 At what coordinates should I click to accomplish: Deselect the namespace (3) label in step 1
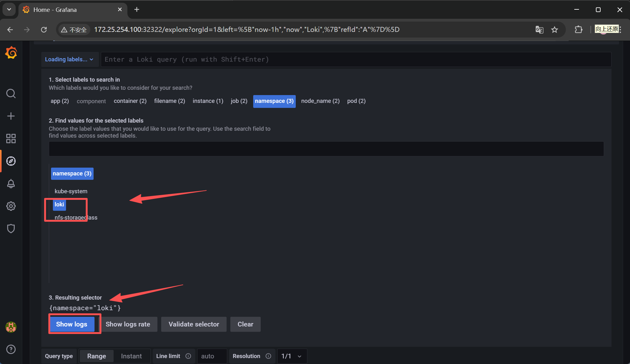[274, 101]
